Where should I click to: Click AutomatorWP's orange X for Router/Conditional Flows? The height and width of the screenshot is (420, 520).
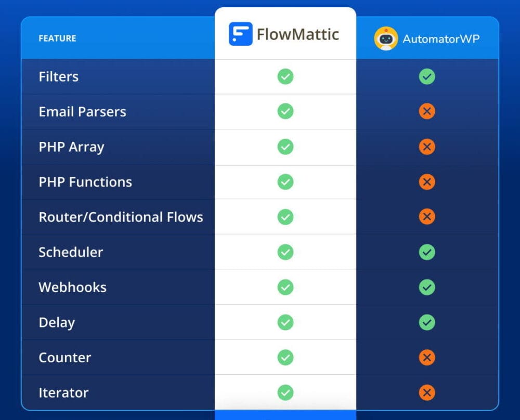point(427,217)
